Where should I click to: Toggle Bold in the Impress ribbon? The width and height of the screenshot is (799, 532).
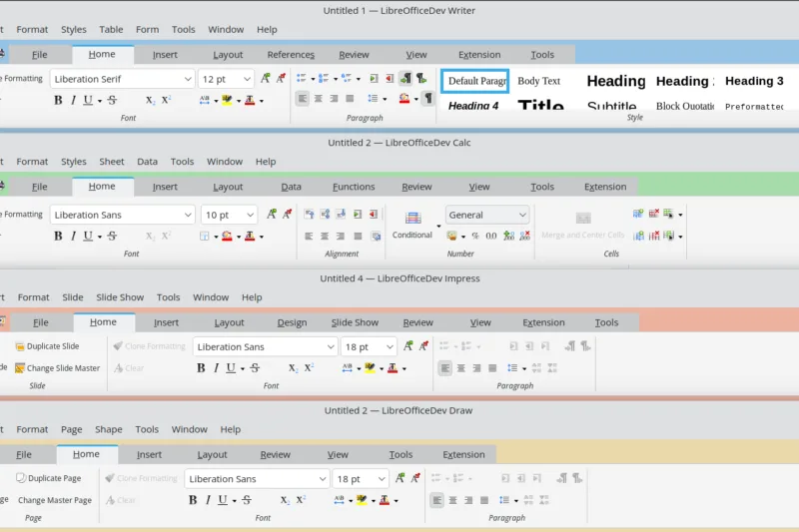click(201, 367)
